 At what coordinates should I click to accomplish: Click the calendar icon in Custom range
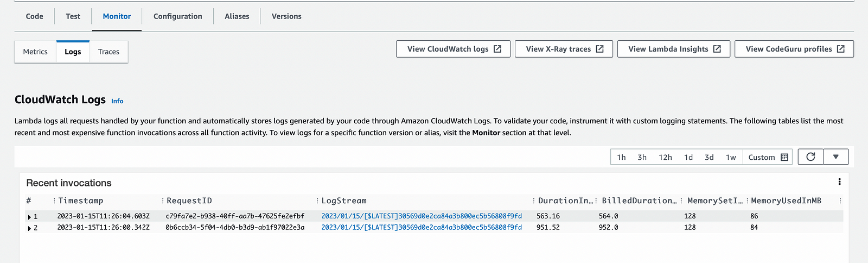coord(784,157)
